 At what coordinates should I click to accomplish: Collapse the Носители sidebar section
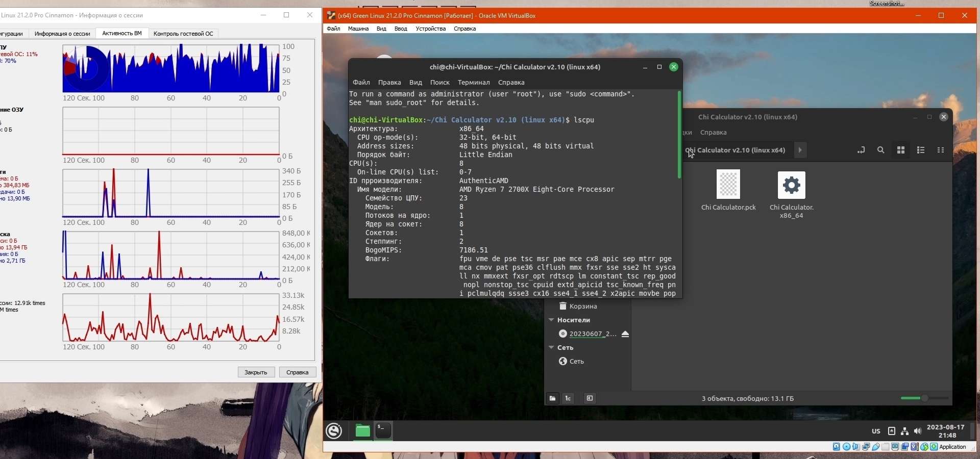[551, 320]
